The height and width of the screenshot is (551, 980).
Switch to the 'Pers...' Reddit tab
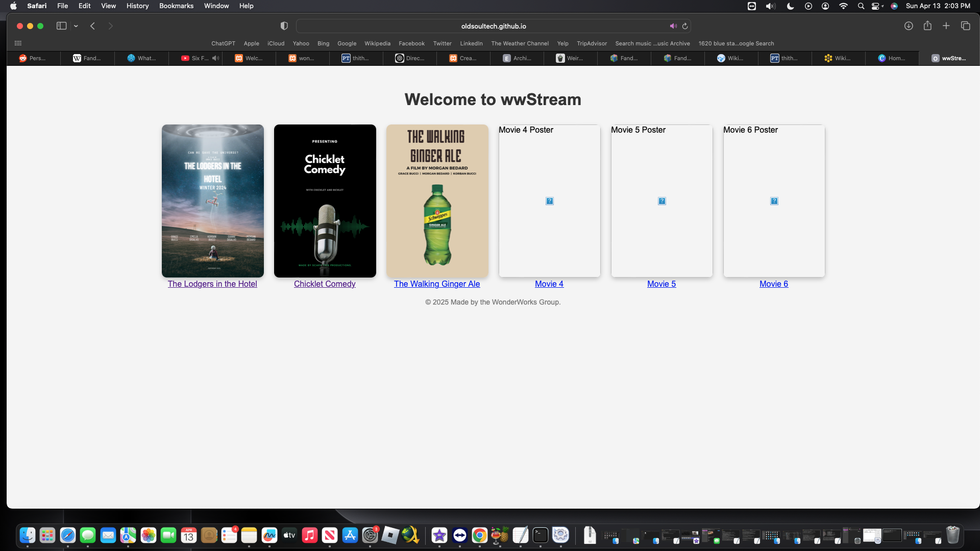[x=33, y=58]
